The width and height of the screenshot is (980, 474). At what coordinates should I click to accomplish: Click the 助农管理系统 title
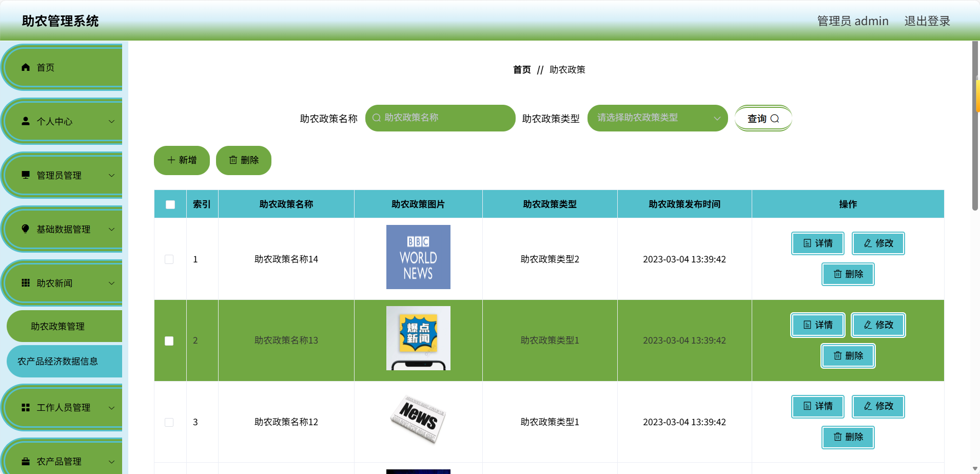click(x=60, y=21)
